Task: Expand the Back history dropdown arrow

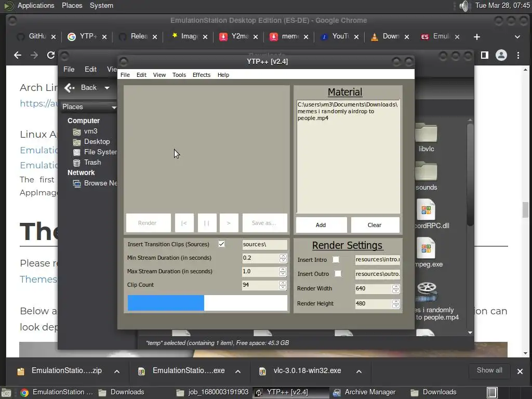Action: coord(107,88)
